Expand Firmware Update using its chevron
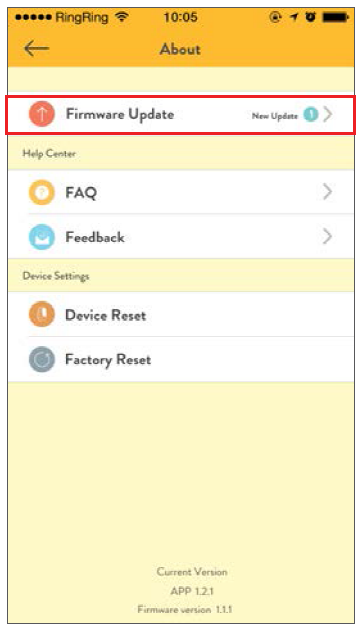The height and width of the screenshot is (634, 364). pos(328,114)
